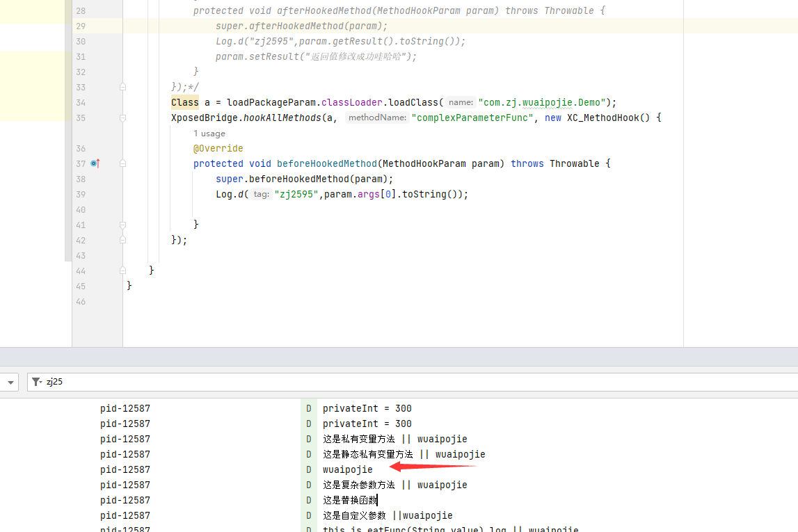The width and height of the screenshot is (798, 532).
Task: Click line number 39 in the gutter
Action: tap(81, 194)
